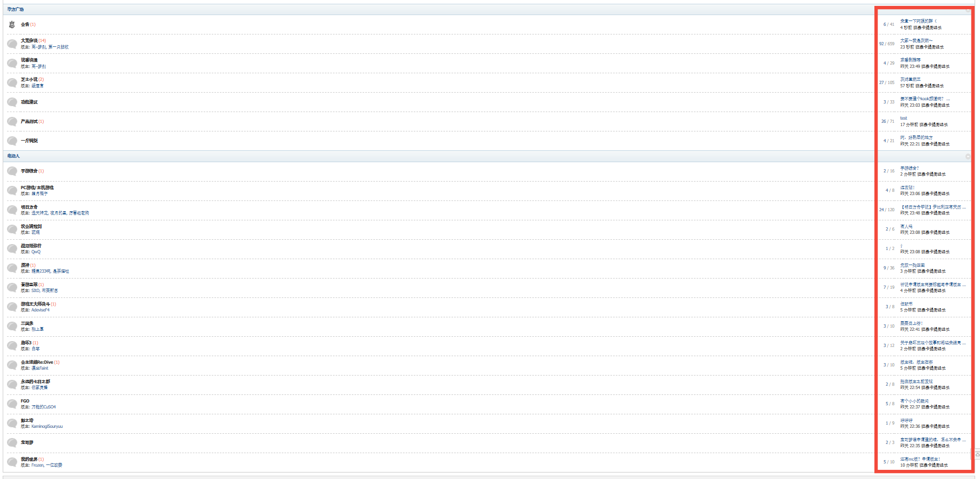The width and height of the screenshot is (980, 479).
Task: Click the speech bubble icon beside 明日方舟
Action: (x=12, y=210)
